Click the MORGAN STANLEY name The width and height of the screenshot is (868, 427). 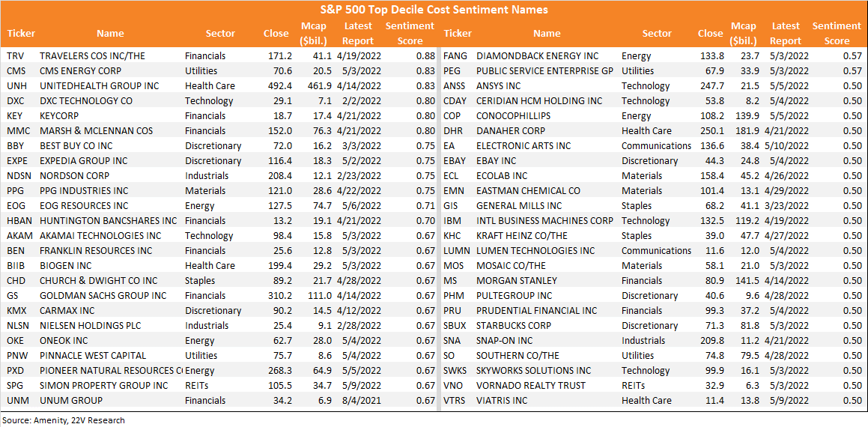click(517, 280)
